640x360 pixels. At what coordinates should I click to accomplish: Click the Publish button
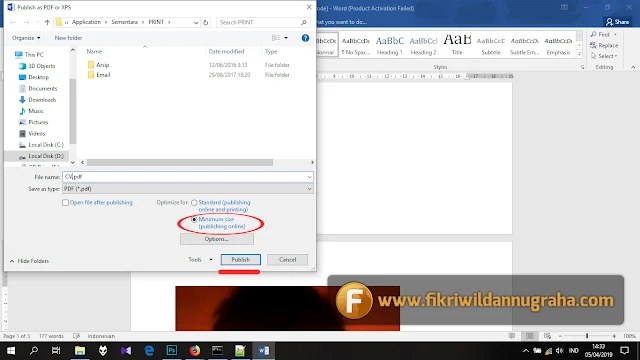point(240,260)
